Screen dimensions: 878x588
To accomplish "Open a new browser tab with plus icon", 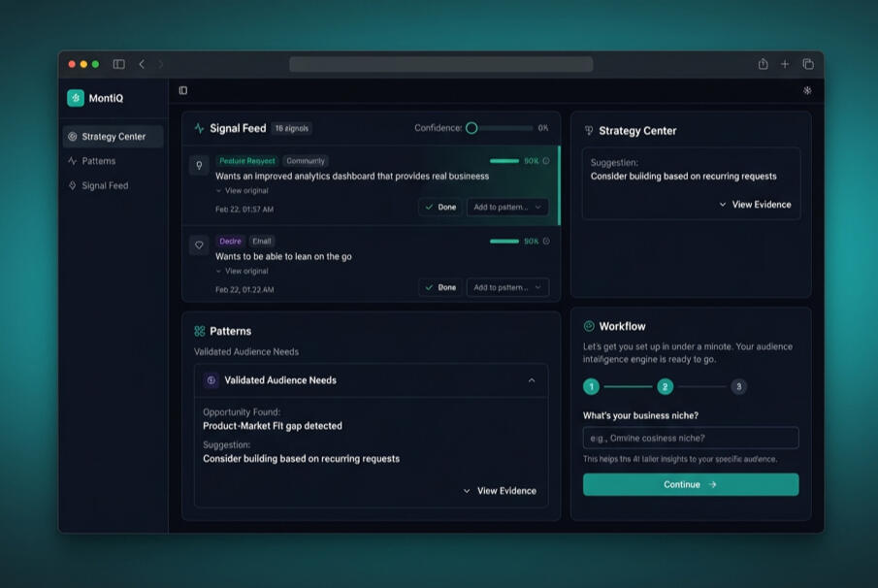I will 785,64.
